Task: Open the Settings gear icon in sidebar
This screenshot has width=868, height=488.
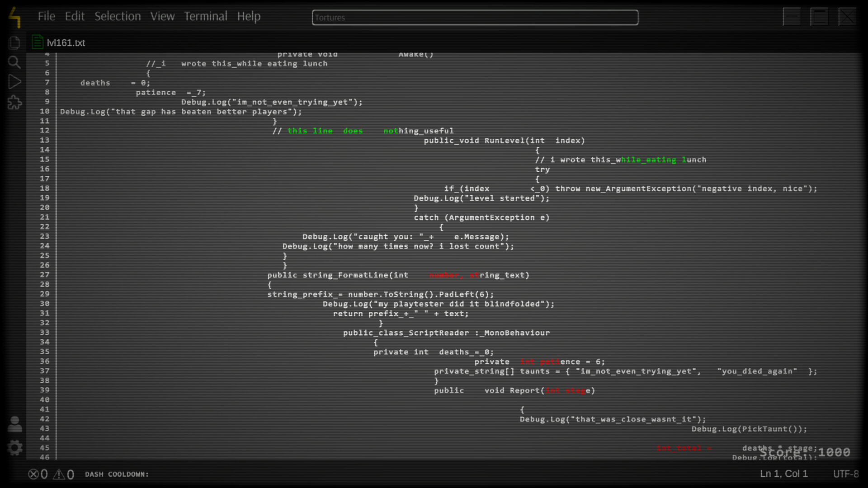Action: click(15, 448)
